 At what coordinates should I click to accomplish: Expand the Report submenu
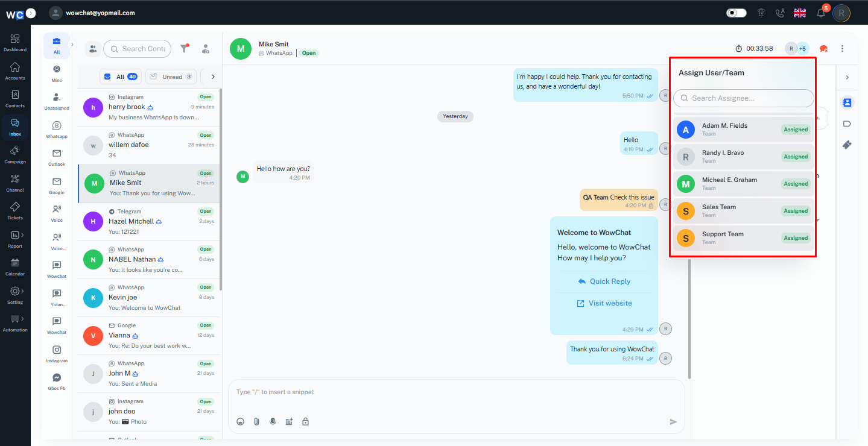[x=22, y=234]
